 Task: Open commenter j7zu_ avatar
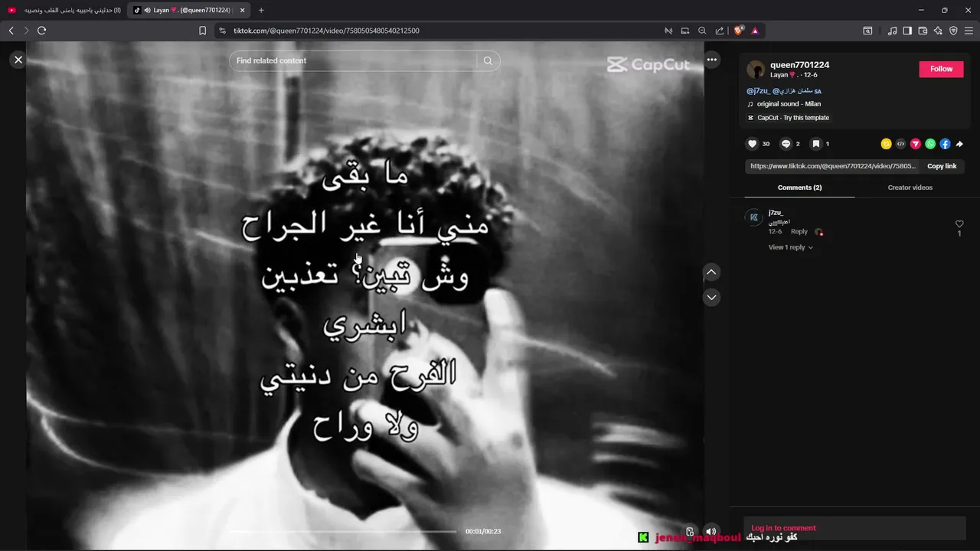click(x=753, y=217)
